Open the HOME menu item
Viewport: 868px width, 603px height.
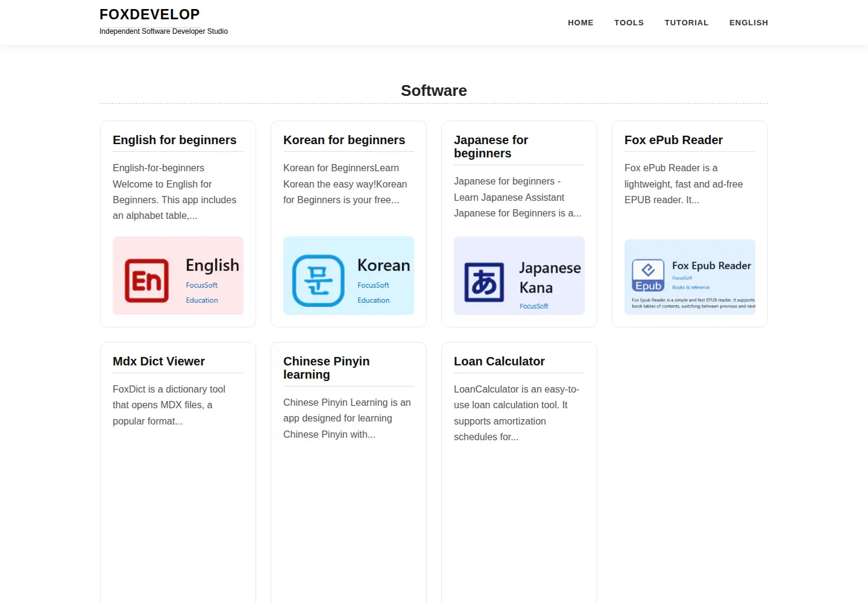[580, 23]
